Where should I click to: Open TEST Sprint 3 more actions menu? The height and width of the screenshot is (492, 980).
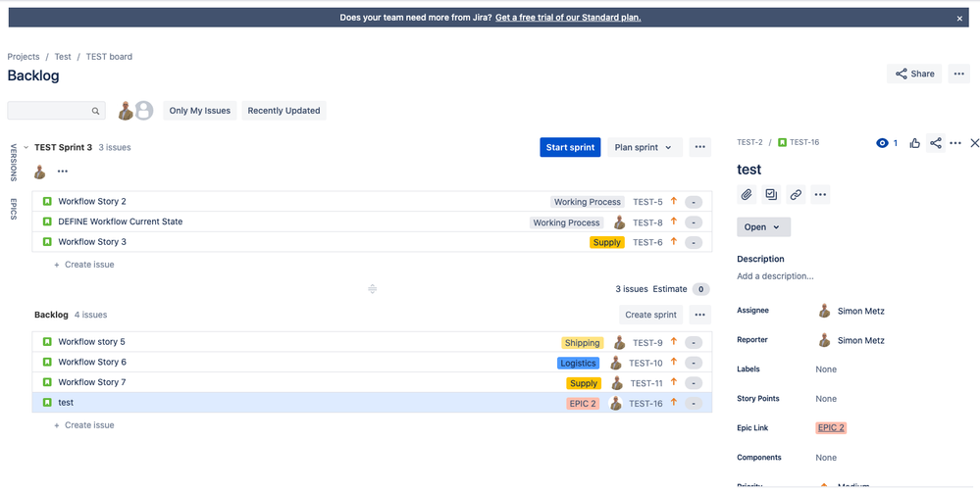point(700,147)
